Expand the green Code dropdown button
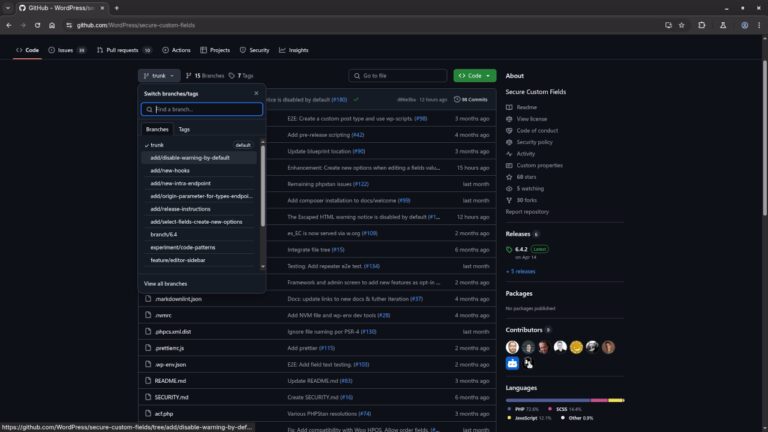The width and height of the screenshot is (768, 432). 475,76
